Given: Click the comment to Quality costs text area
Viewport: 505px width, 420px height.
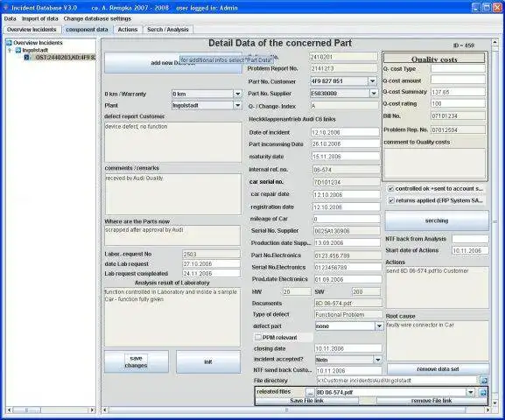Looking at the screenshot, I should (x=434, y=163).
